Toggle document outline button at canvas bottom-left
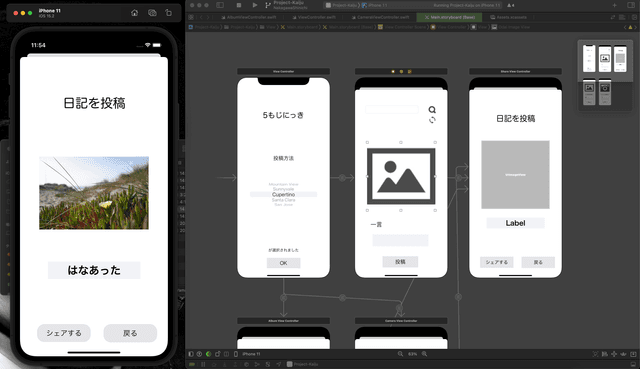This screenshot has height=369, width=640. (191, 354)
